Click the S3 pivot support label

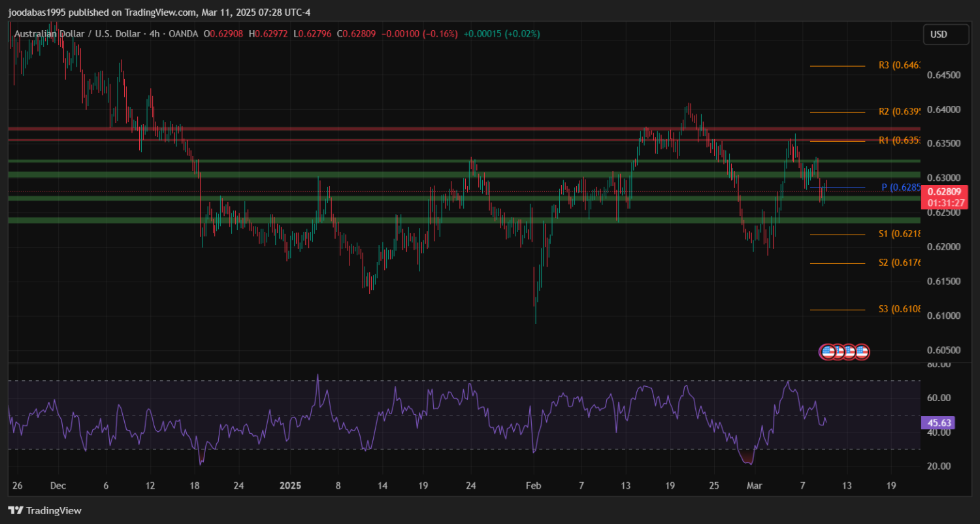pos(899,309)
